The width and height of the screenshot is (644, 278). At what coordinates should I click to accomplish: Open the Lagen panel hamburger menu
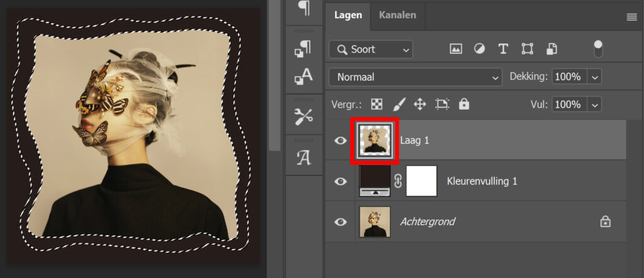[x=631, y=17]
